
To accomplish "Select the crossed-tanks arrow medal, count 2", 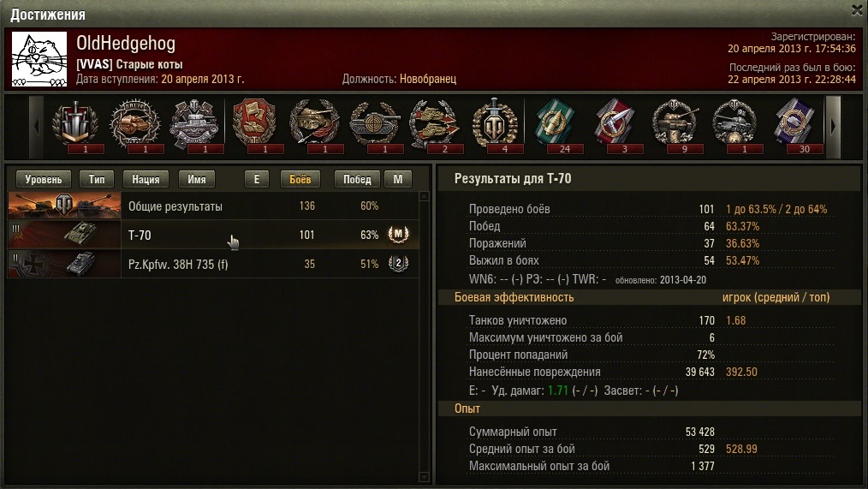I will click(x=435, y=123).
